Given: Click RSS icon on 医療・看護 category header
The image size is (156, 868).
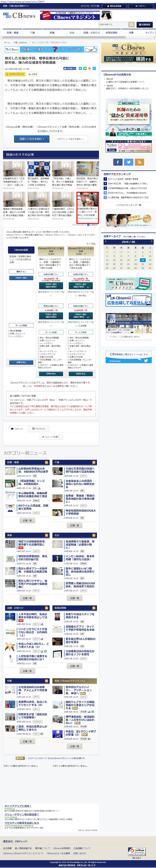Looking at the screenshot, I should pyautogui.click(x=47, y=462).
